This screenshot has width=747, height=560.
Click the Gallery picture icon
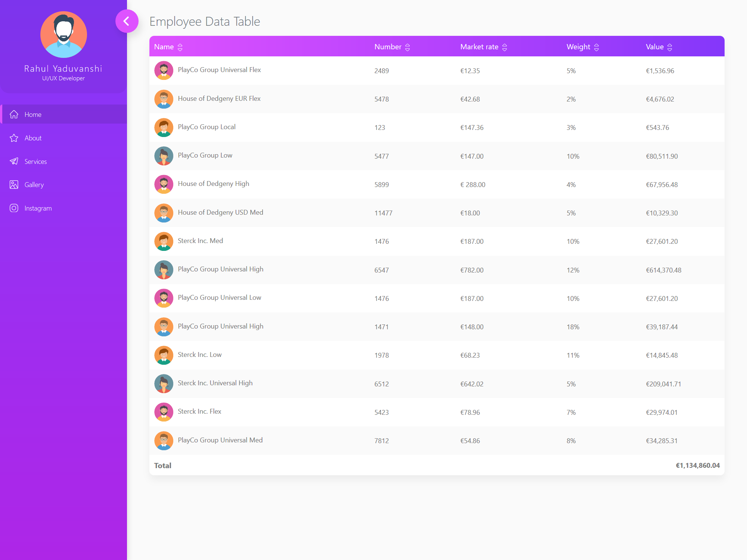point(14,185)
